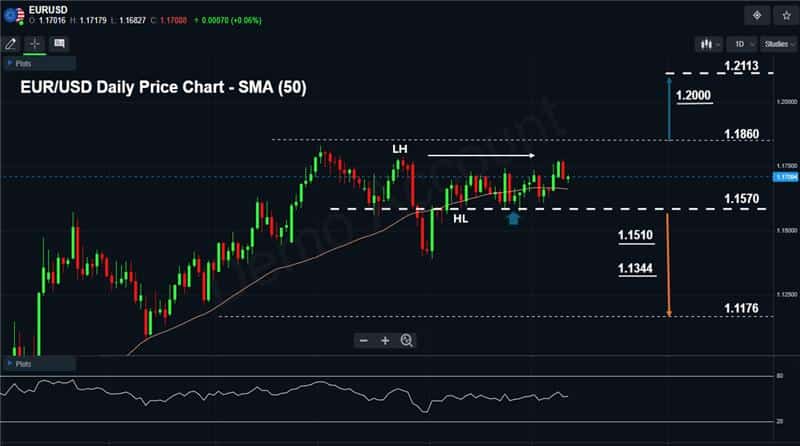This screenshot has width=800, height=446.
Task: Activate the crosshair cursor tool
Action: coord(35,43)
